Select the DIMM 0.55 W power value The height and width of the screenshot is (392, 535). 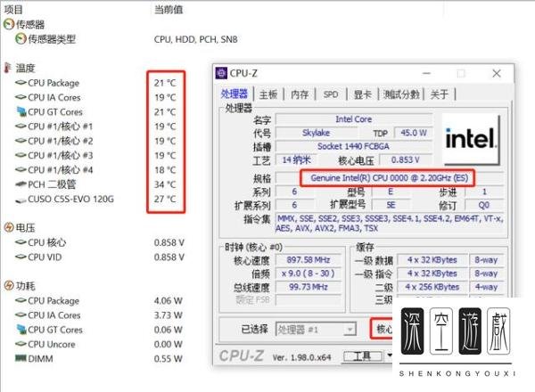(169, 359)
